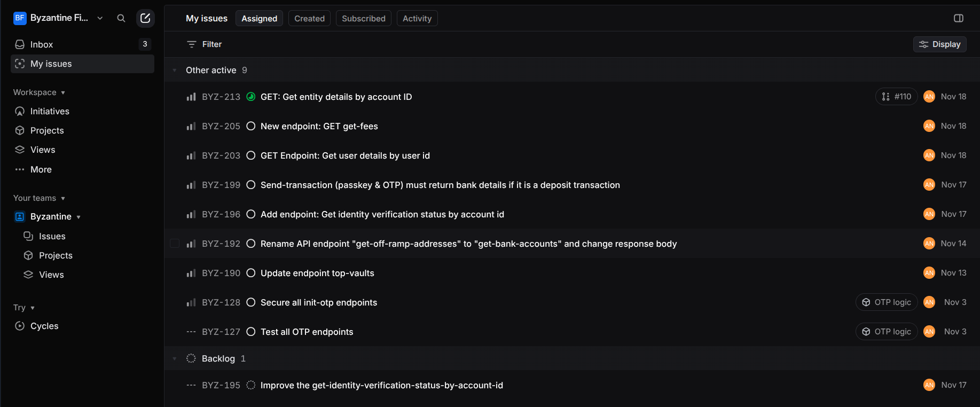Click assignee avatar on BYZ-205 row

click(929, 126)
